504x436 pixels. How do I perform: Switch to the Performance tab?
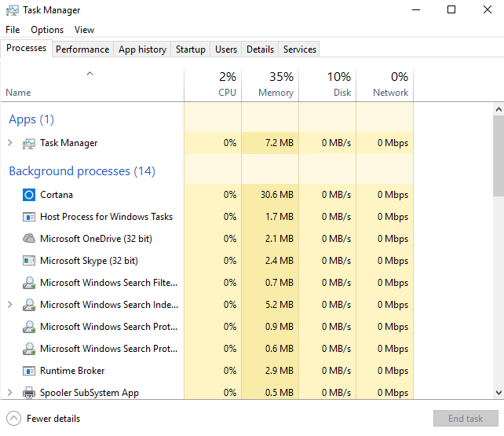tap(82, 49)
